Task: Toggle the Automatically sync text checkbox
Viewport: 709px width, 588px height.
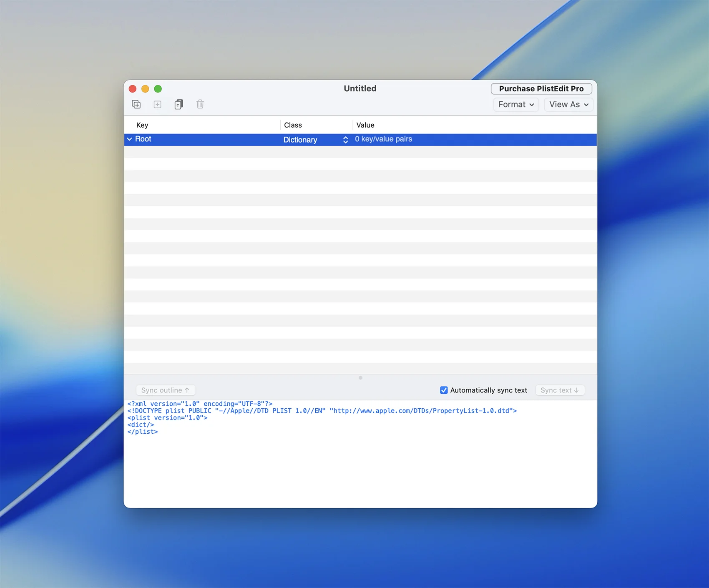Action: click(444, 390)
